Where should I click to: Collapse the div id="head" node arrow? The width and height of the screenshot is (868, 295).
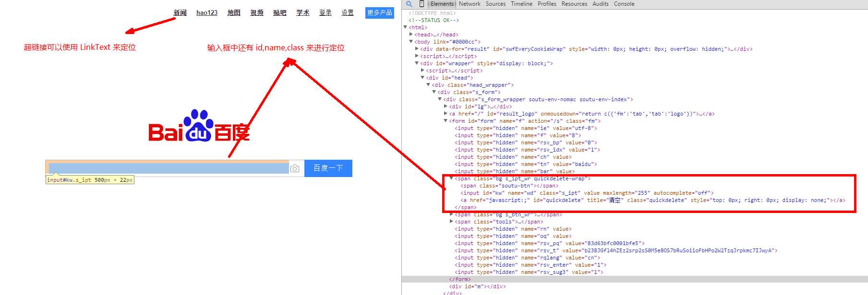click(422, 78)
